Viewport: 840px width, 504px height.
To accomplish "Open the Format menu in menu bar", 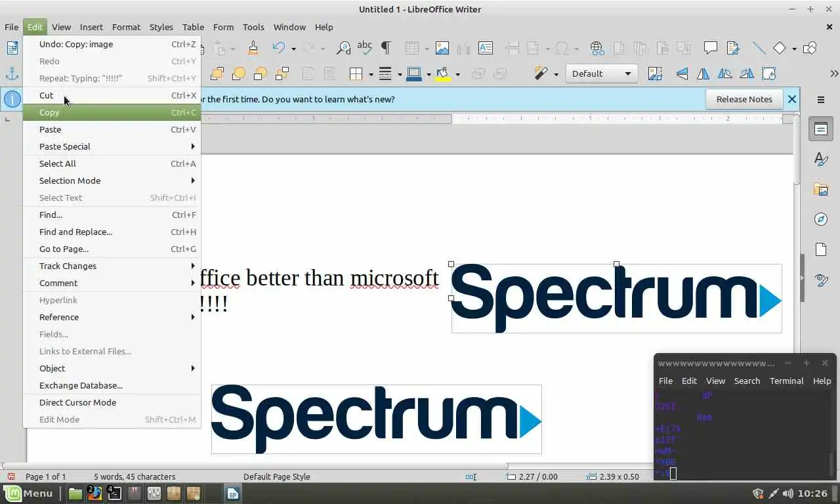I will coord(126,27).
